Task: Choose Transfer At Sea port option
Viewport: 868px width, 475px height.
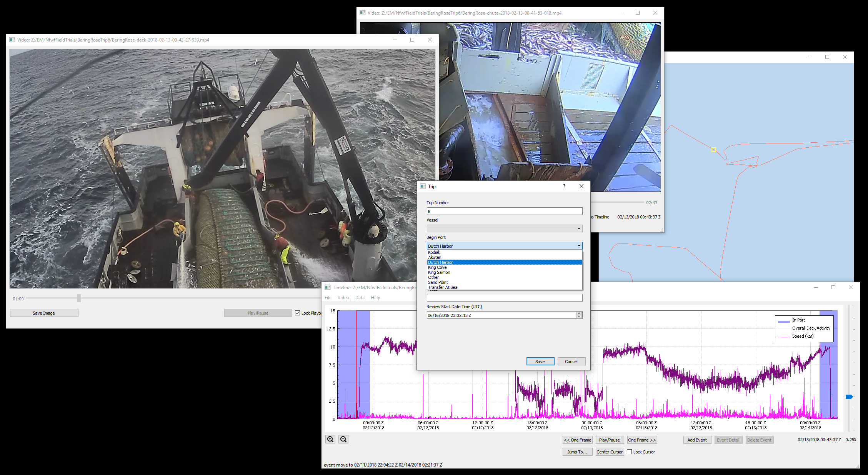Action: pyautogui.click(x=505, y=287)
